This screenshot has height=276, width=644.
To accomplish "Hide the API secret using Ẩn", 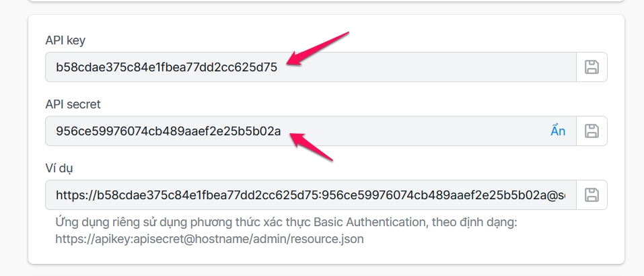I will pyautogui.click(x=558, y=131).
